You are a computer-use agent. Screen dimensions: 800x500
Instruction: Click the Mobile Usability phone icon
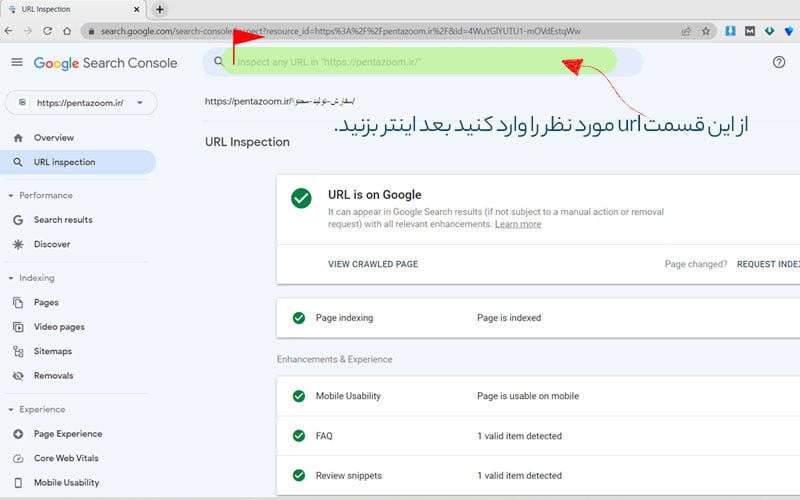click(x=18, y=483)
